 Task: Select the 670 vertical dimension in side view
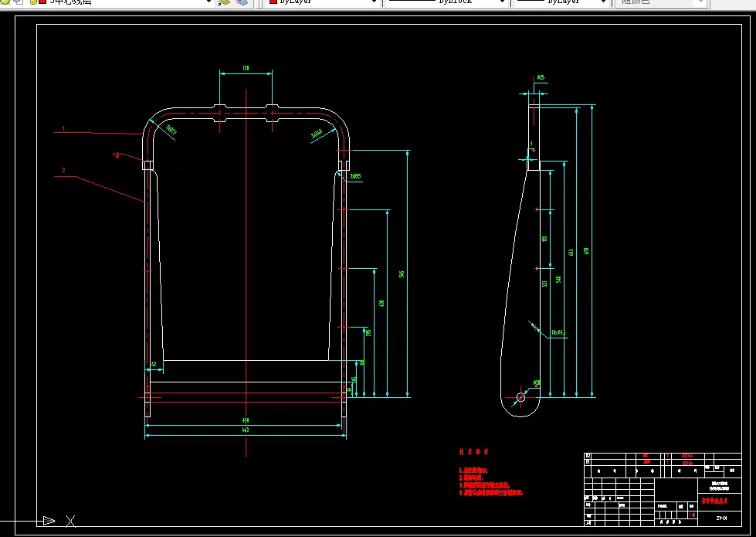pos(586,250)
